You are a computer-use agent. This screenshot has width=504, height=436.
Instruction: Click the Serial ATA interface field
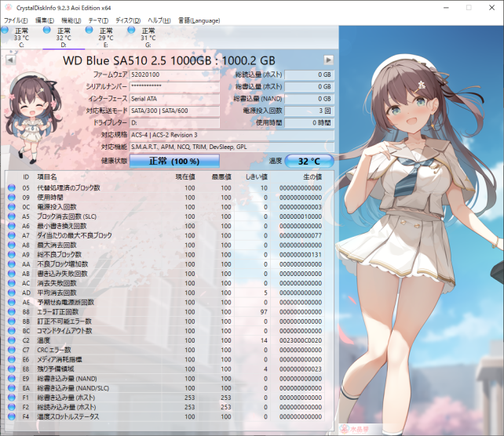[174, 99]
